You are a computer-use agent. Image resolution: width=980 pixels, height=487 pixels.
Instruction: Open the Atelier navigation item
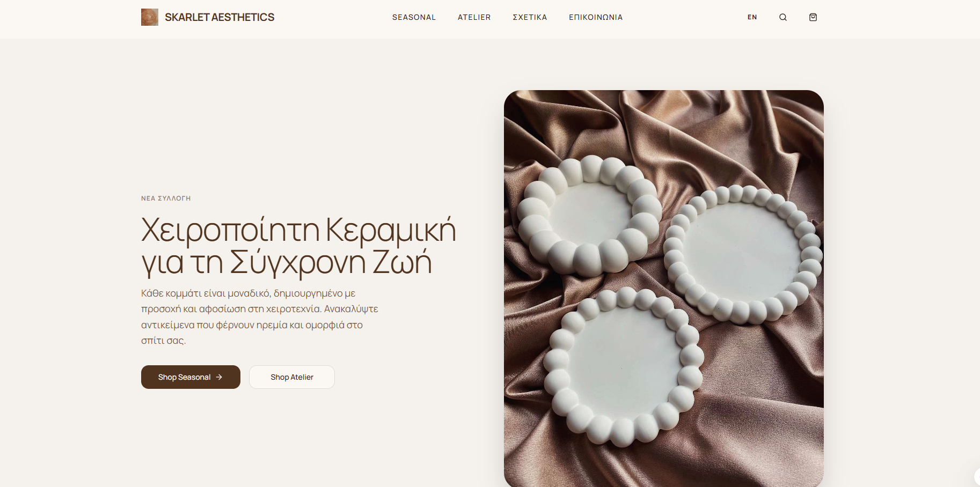pos(474,17)
